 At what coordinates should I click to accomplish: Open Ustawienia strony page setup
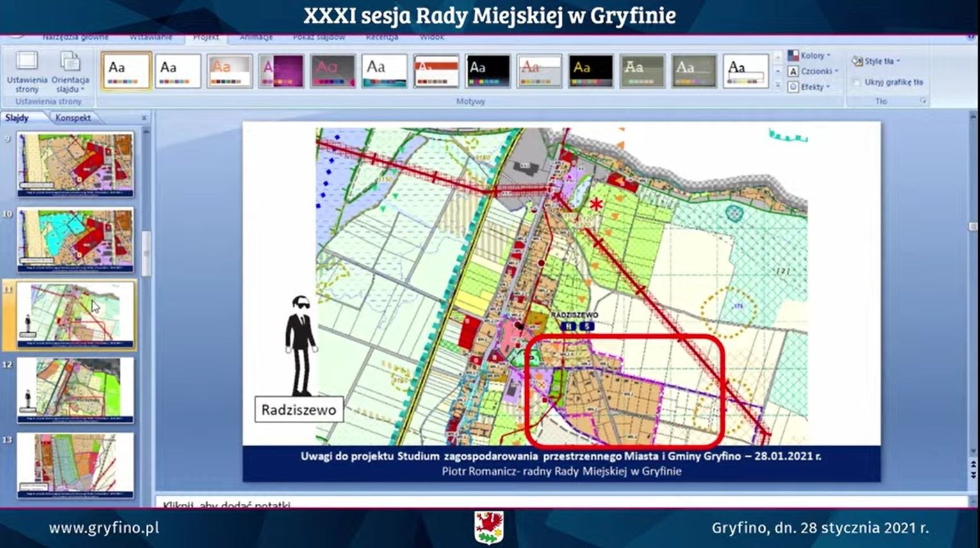(x=27, y=72)
